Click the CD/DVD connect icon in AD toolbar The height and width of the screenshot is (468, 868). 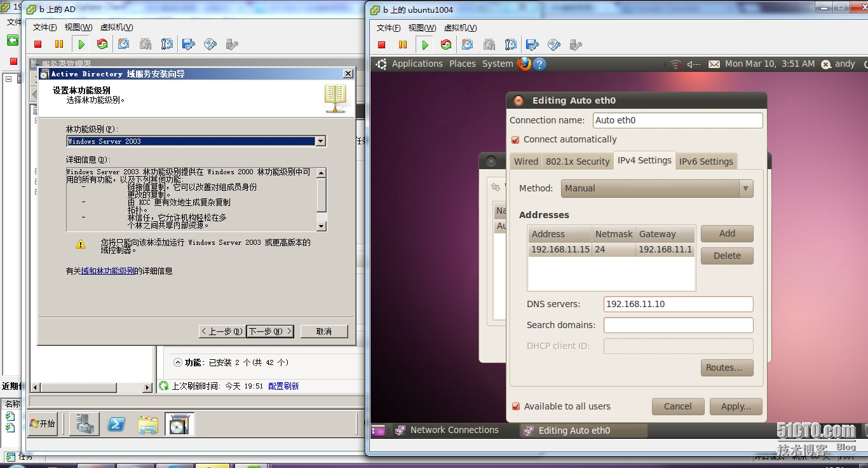210,45
